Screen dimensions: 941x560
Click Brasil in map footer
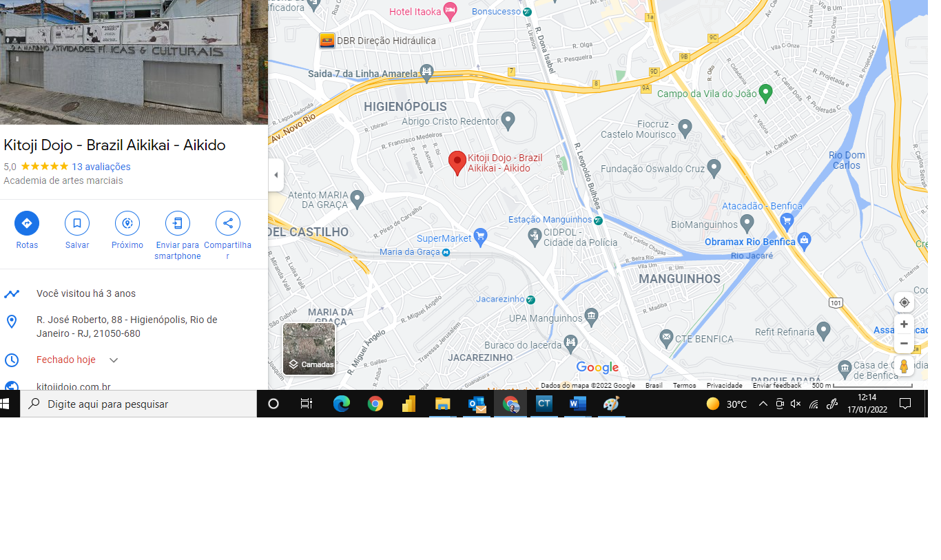(654, 386)
